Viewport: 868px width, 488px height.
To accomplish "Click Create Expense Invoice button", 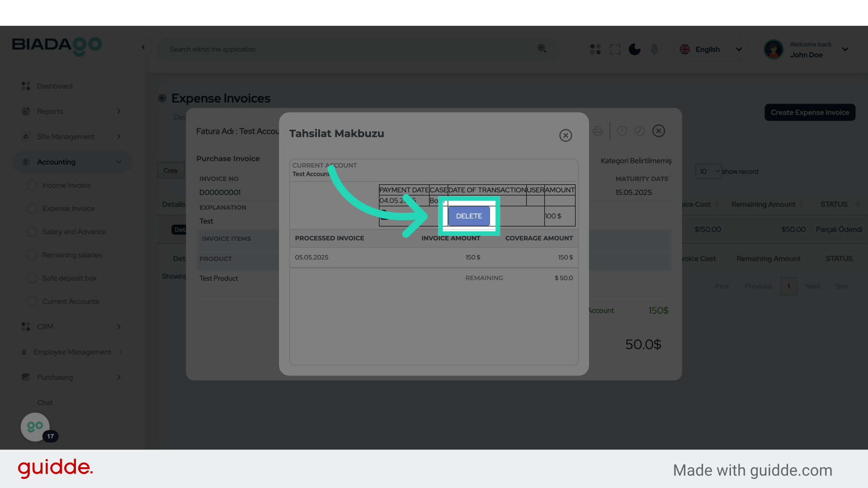I will point(810,113).
